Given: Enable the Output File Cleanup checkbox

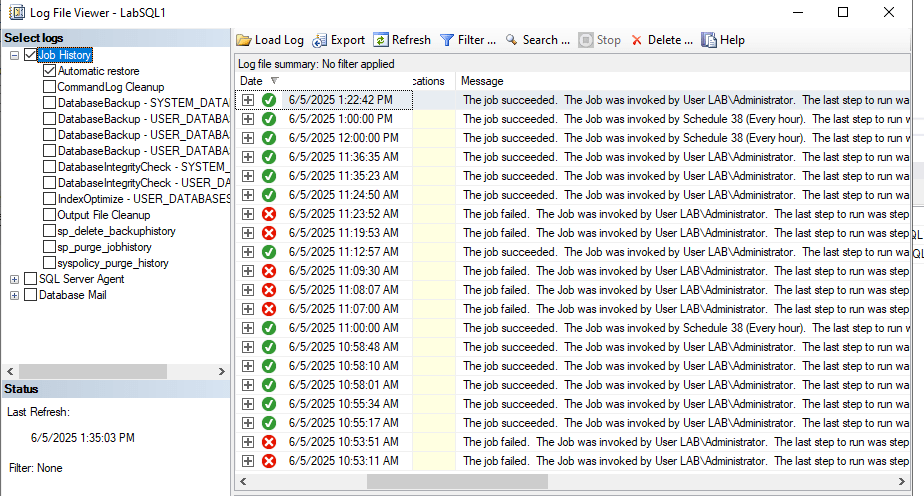Looking at the screenshot, I should [49, 215].
